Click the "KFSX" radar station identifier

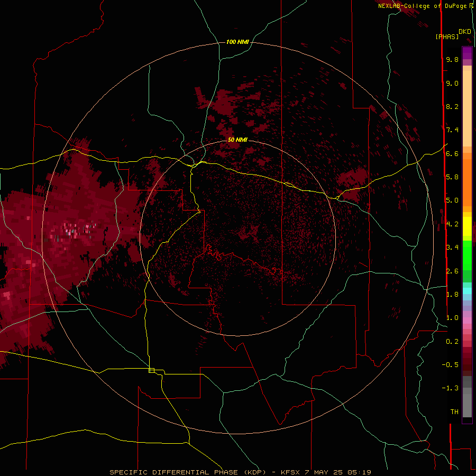[290, 472]
